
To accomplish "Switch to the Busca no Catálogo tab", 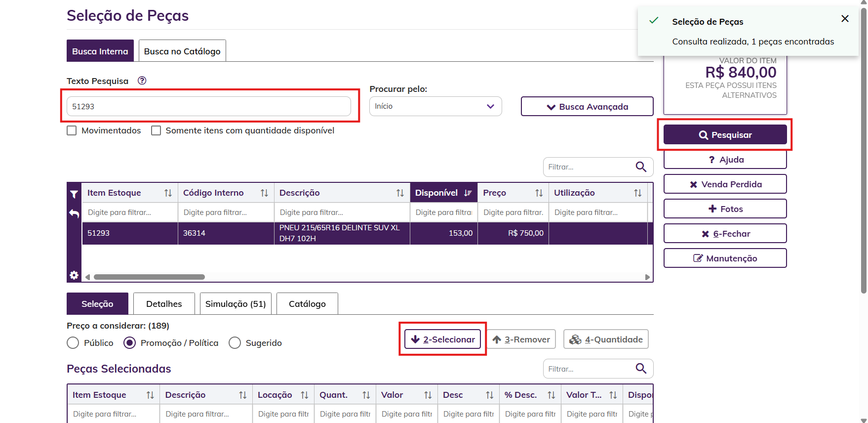I will 182,51.
